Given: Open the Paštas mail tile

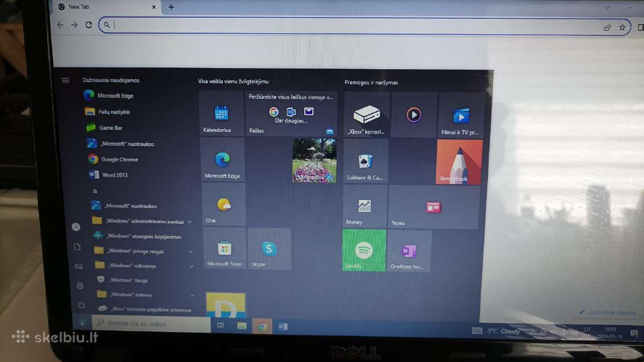Looking at the screenshot, I should [x=291, y=113].
